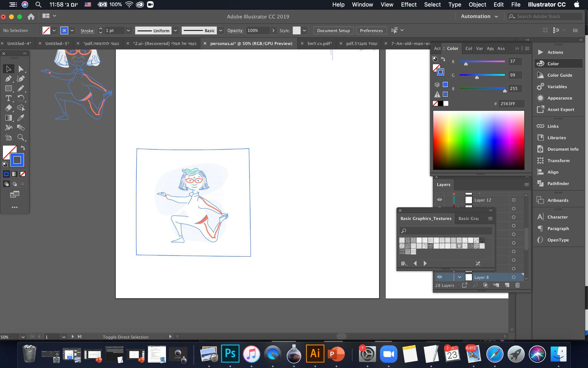Image resolution: width=588 pixels, height=368 pixels.
Task: Choose the Gradient tool
Action: pyautogui.click(x=8, y=118)
